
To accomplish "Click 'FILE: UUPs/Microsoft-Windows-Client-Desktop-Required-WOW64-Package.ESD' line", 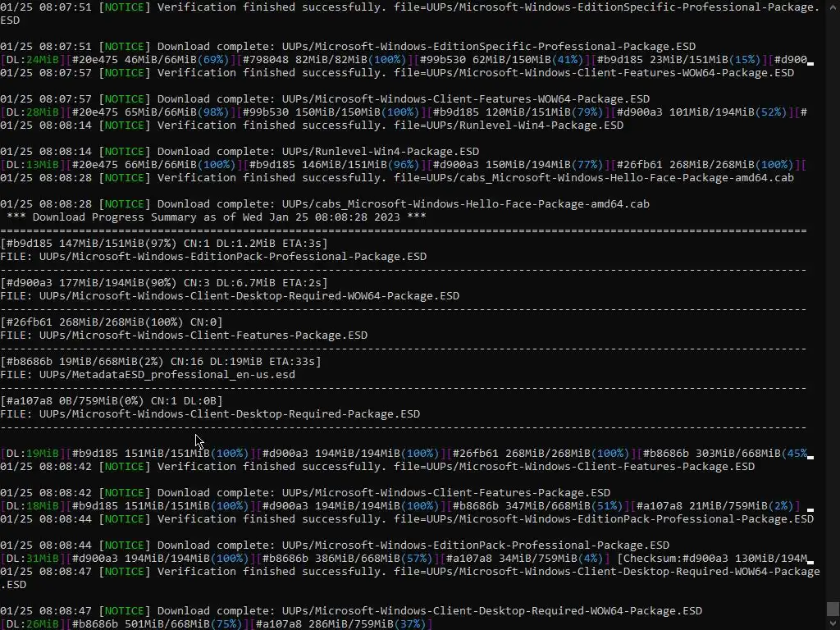I will pos(230,295).
